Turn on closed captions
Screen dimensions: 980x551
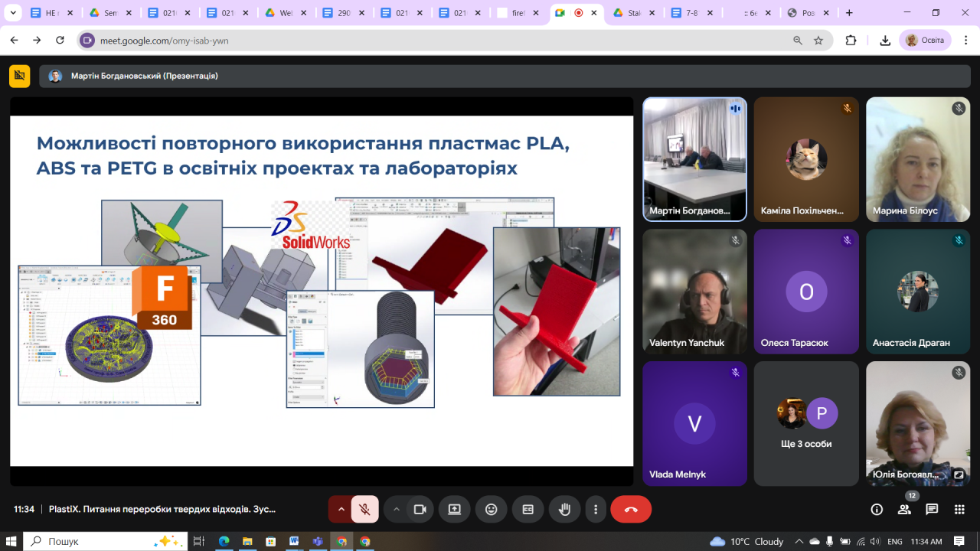tap(528, 510)
